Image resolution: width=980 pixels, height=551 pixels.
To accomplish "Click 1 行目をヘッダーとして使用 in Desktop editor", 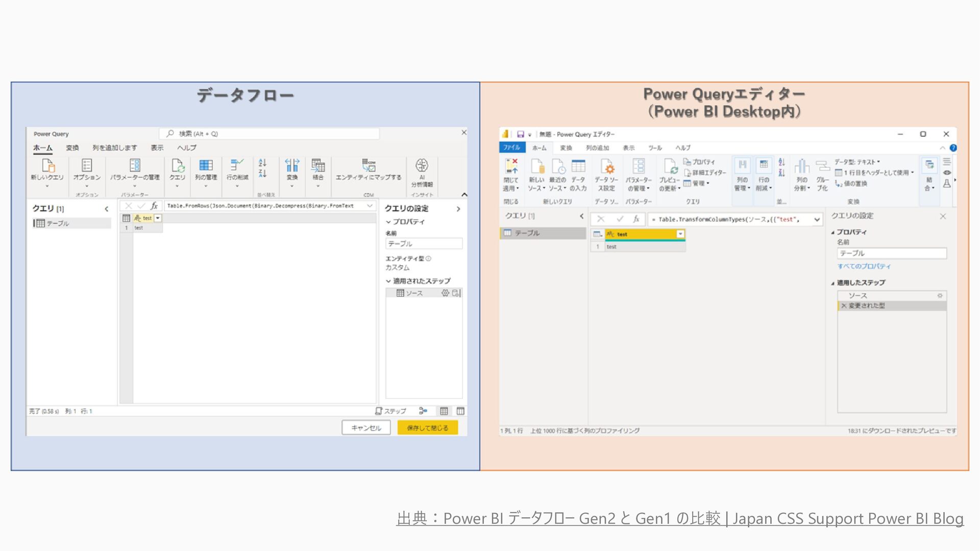I will [874, 173].
